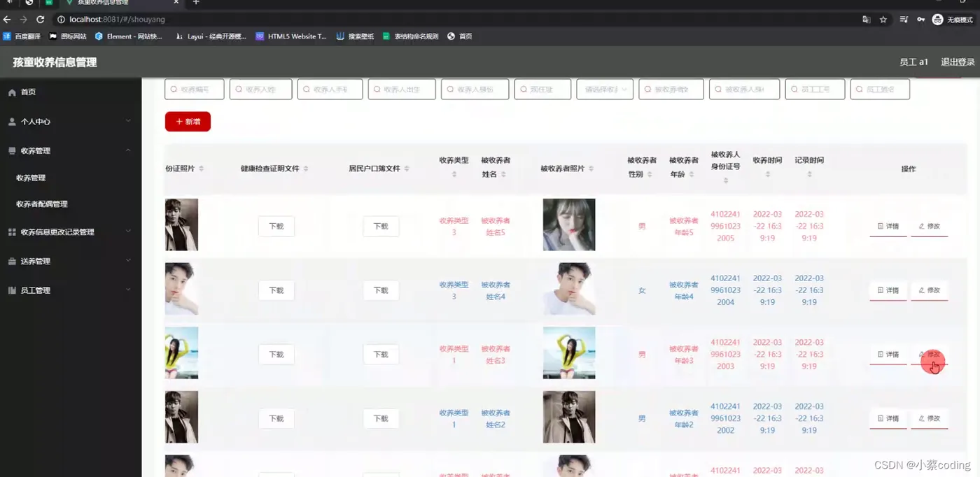Open the saved passwords key icon
The image size is (980, 477).
(x=920, y=20)
